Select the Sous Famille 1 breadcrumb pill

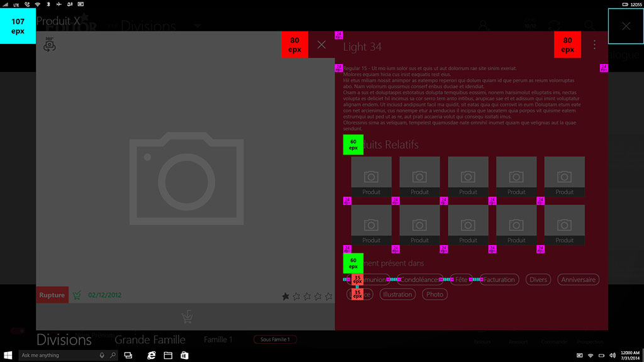275,339
